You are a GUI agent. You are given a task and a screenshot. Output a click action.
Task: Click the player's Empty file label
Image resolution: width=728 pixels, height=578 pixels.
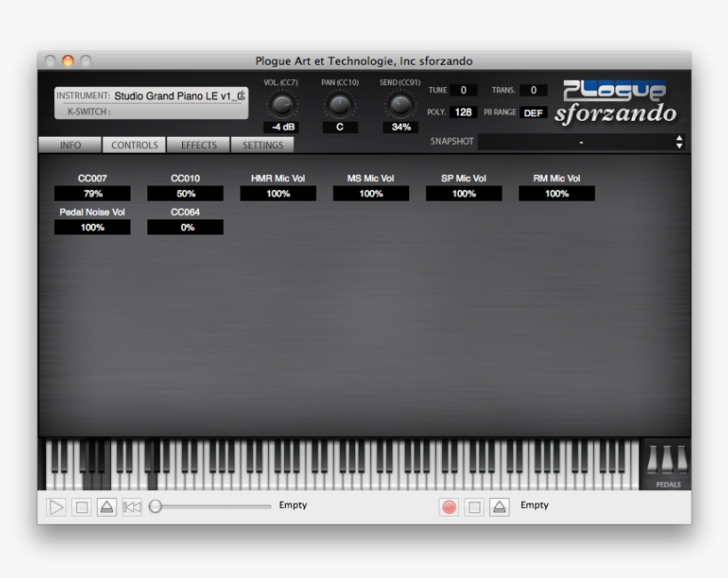293,504
